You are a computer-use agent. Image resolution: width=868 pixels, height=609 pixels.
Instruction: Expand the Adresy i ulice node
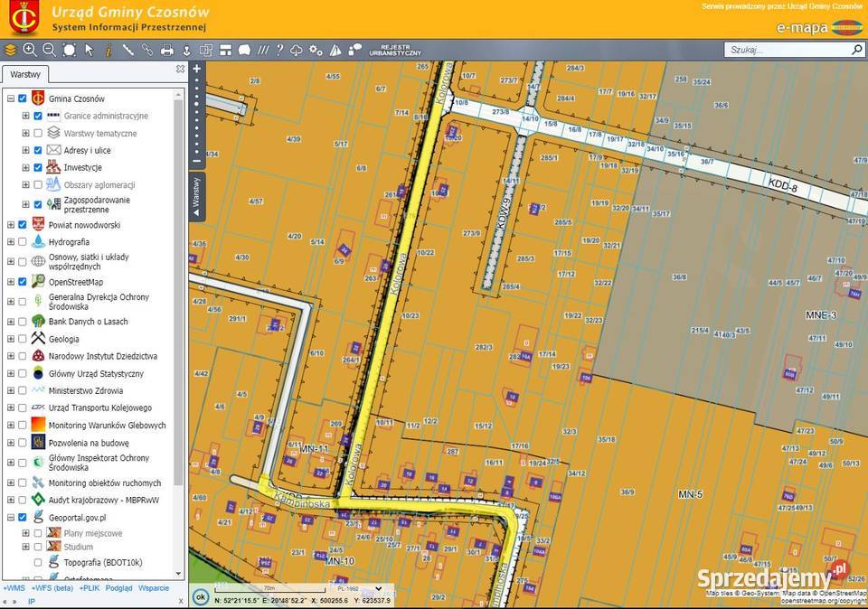25,151
